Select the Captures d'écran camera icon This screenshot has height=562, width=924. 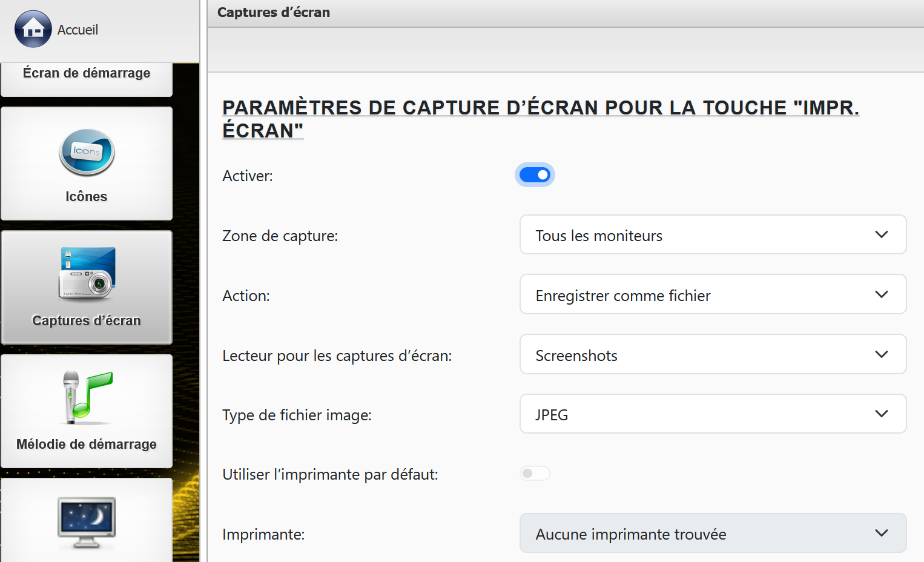(87, 273)
